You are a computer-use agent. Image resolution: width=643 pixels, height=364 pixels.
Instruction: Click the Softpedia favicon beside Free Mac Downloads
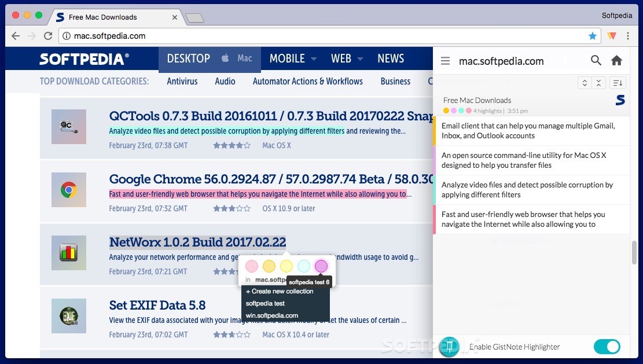[620, 100]
